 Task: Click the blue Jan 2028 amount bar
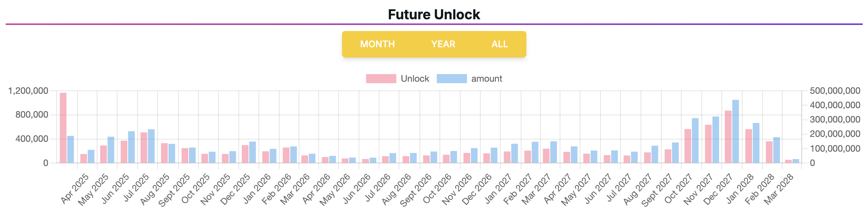[x=756, y=144]
